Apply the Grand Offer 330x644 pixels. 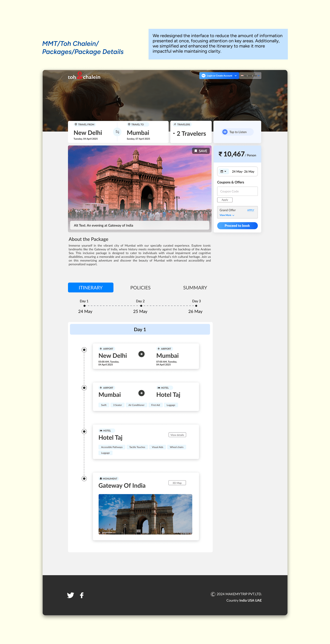click(x=251, y=210)
